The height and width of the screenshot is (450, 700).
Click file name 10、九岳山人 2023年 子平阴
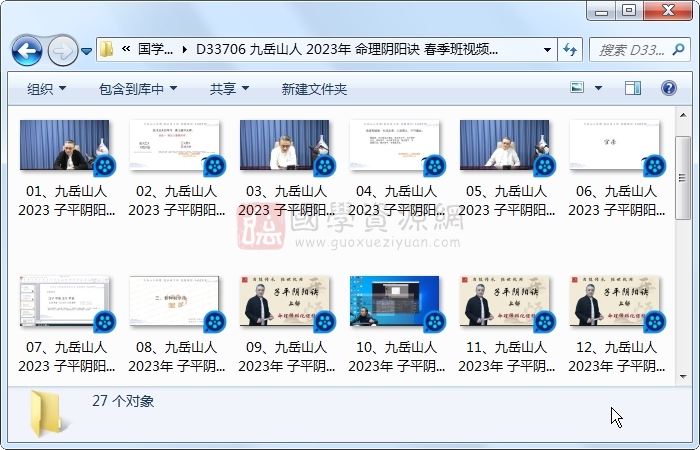click(x=396, y=357)
